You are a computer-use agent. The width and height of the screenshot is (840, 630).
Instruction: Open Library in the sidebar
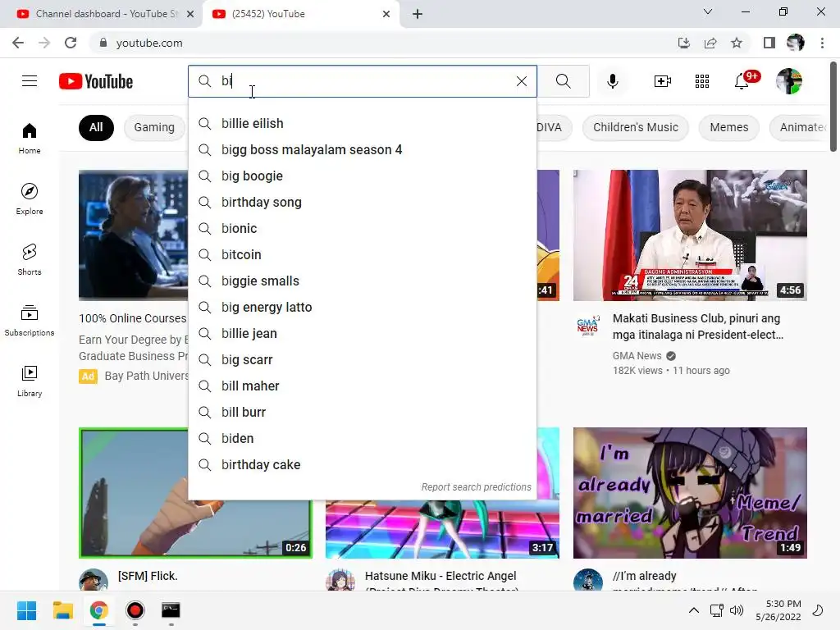(30, 381)
